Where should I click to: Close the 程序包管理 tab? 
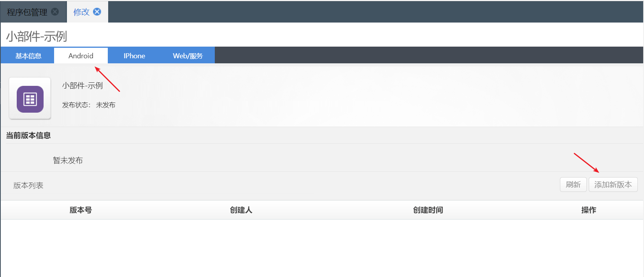point(55,12)
